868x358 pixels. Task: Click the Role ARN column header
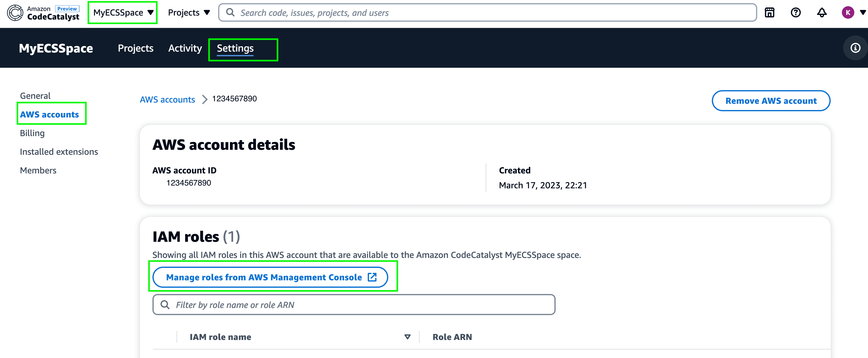(x=452, y=337)
